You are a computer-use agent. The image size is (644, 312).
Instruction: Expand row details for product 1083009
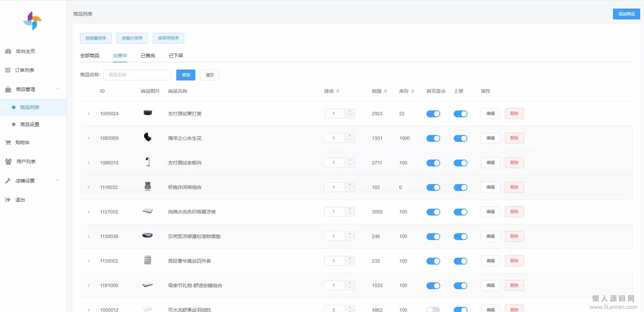click(89, 138)
